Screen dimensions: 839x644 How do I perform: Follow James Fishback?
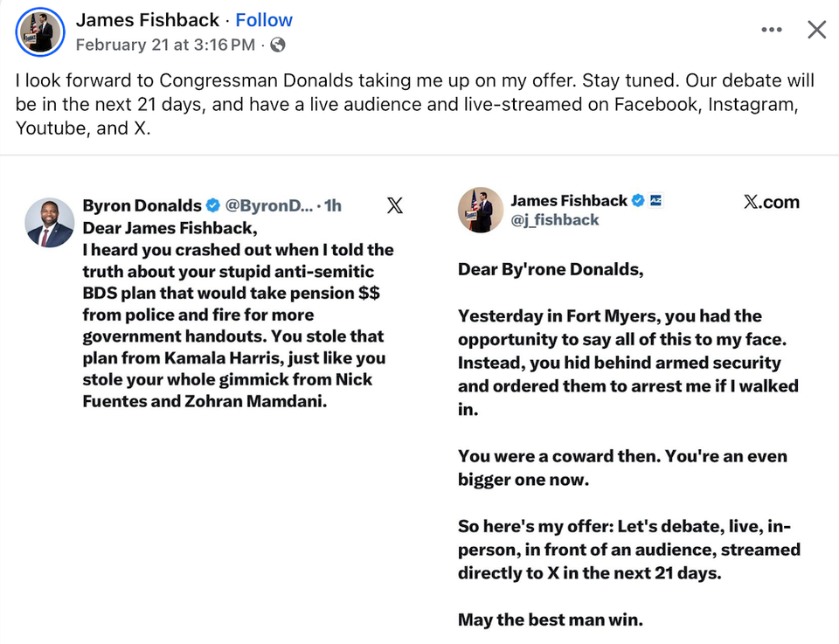(x=264, y=19)
